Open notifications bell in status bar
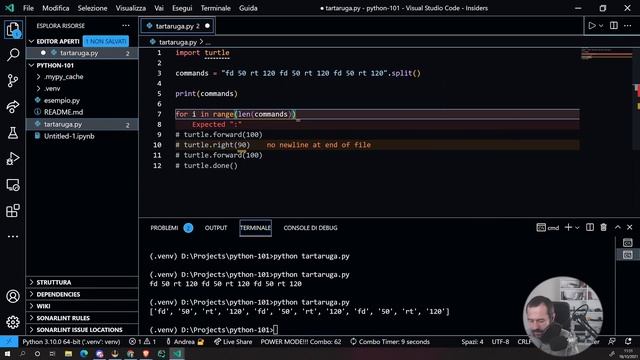640x360 pixels. tap(628, 341)
